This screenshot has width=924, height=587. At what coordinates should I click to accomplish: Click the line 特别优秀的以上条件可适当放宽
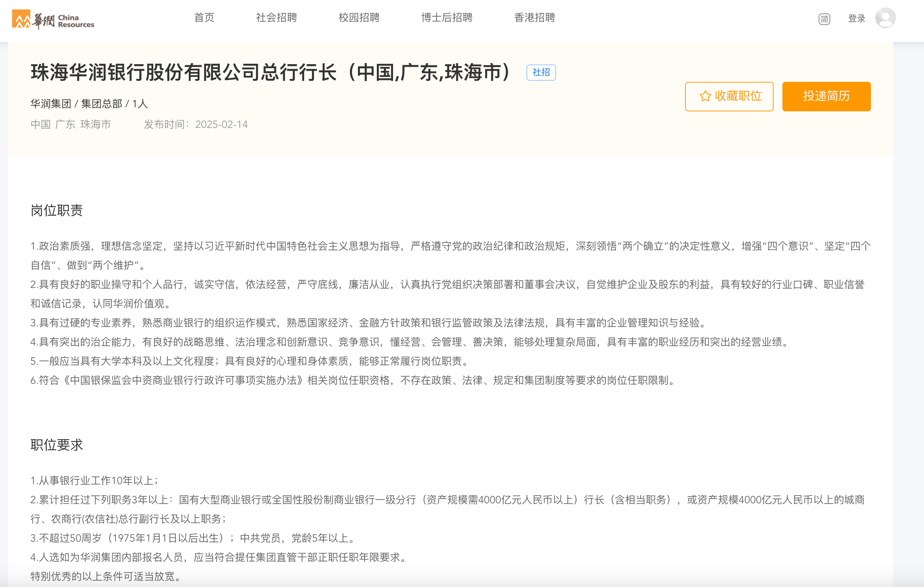click(105, 576)
